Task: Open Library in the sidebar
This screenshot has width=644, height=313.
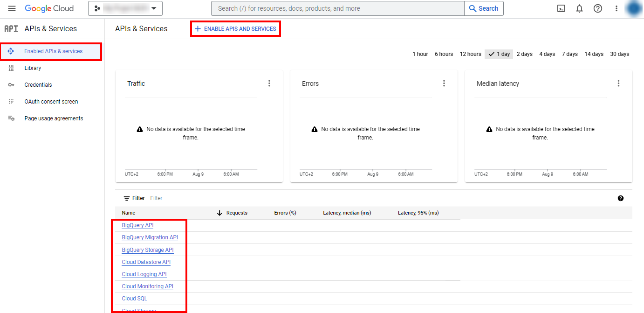Action: point(33,68)
